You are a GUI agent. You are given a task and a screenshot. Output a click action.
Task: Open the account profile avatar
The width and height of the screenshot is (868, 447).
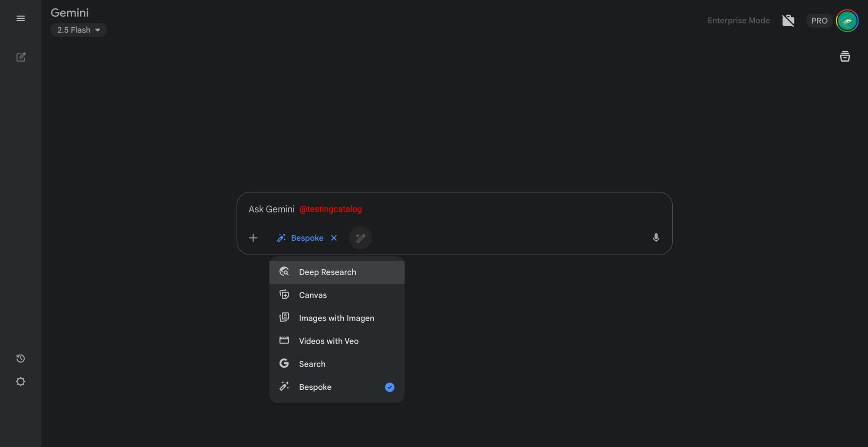tap(847, 20)
